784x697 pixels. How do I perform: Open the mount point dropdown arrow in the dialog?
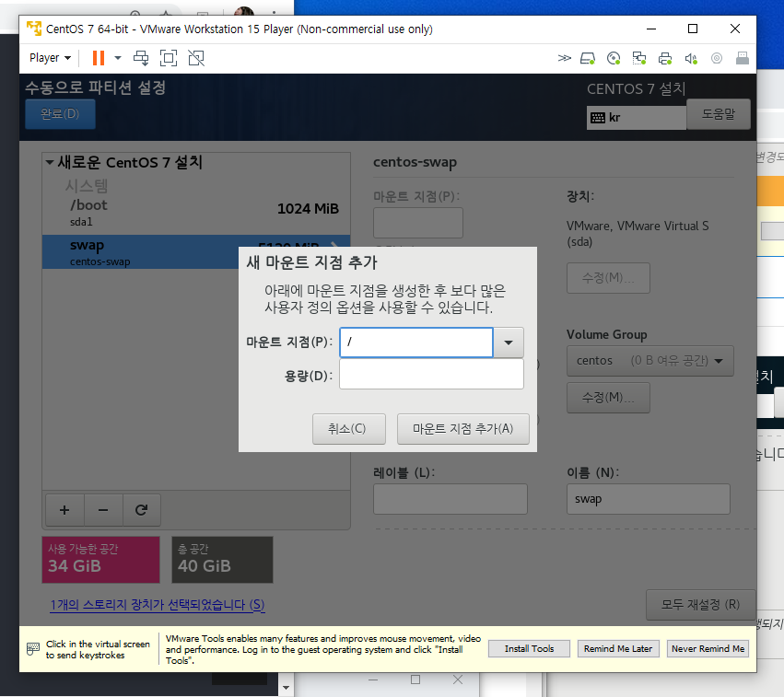[x=509, y=343]
